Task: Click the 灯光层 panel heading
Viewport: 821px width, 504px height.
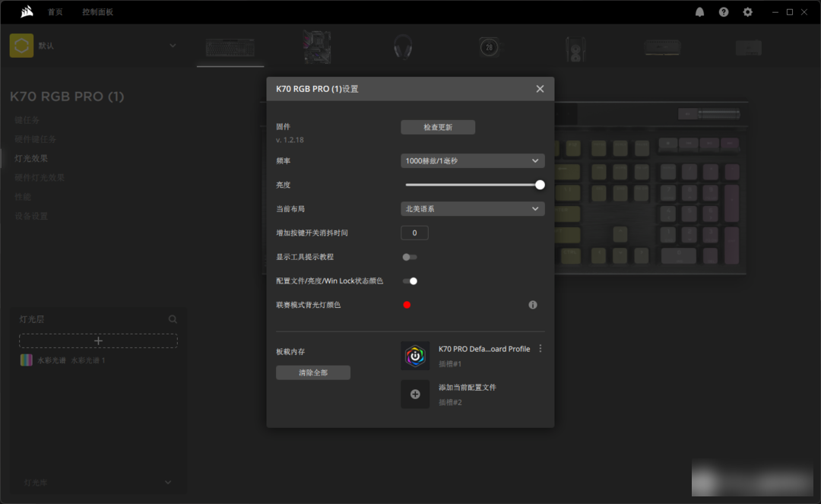Action: 32,319
